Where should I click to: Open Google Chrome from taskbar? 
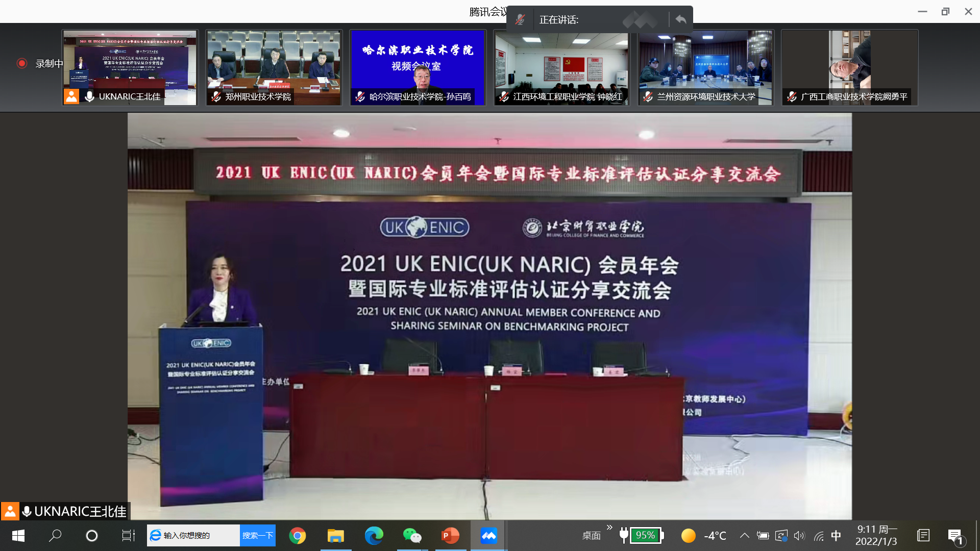[x=298, y=535]
